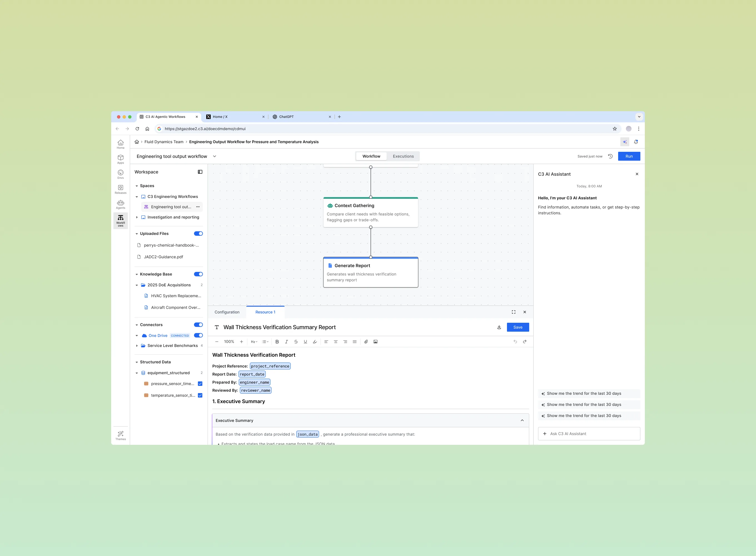
Task: Toggle bold formatting
Action: coord(277,342)
